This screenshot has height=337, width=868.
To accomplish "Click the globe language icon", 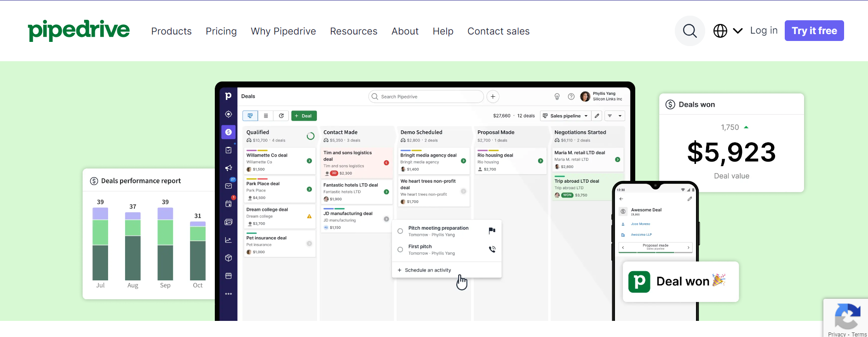I will (720, 31).
